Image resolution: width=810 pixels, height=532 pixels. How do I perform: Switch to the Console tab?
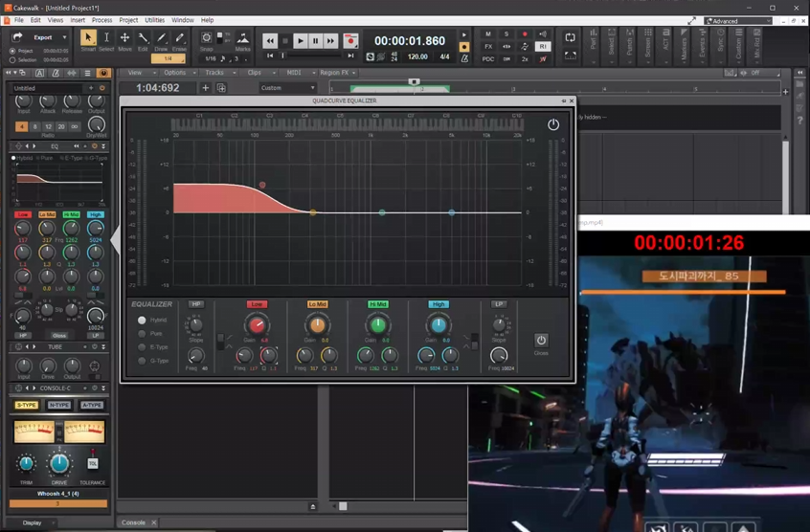pyautogui.click(x=133, y=522)
